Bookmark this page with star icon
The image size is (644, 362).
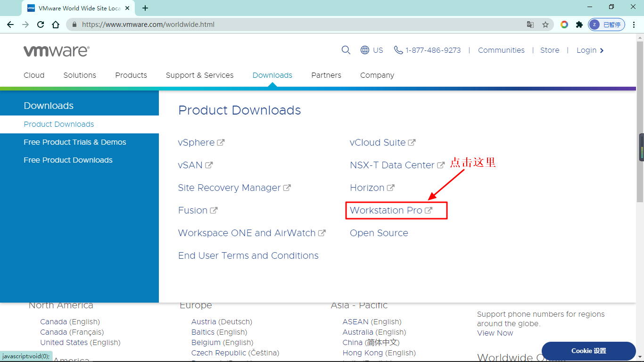pos(545,25)
